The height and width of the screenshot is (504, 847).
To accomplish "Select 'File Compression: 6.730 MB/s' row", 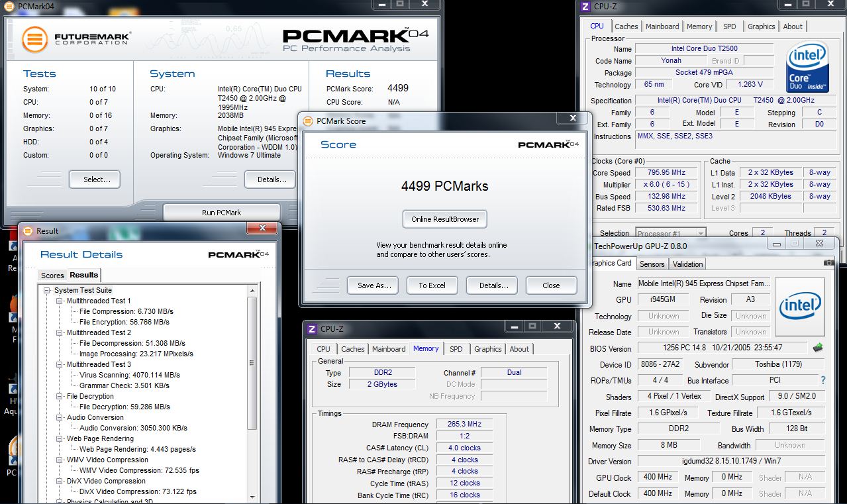I will point(126,311).
